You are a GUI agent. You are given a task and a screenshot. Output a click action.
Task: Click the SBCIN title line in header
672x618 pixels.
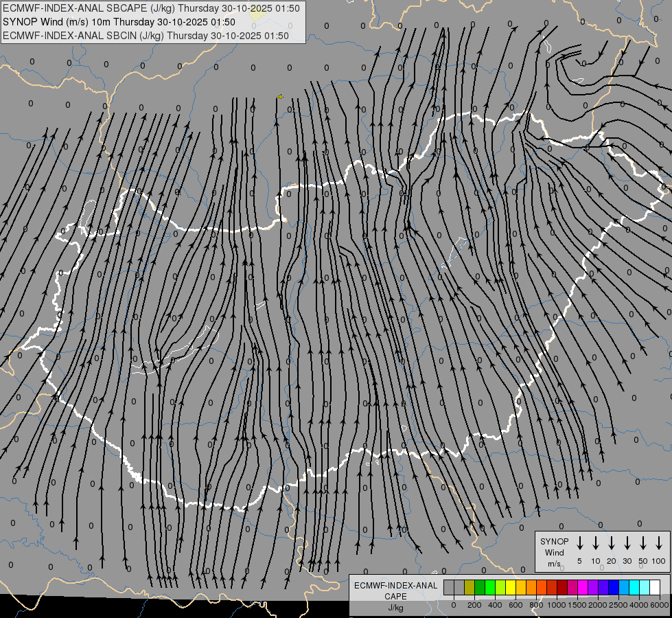click(x=146, y=36)
